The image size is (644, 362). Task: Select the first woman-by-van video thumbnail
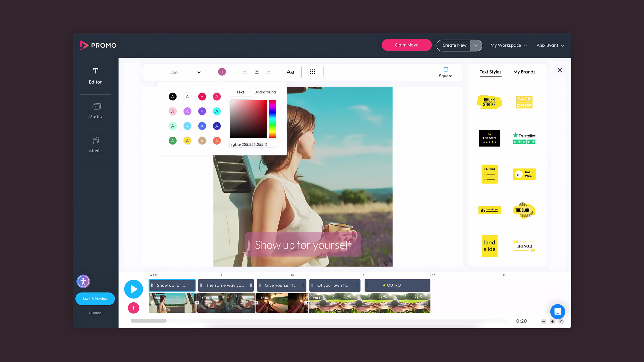click(x=172, y=303)
